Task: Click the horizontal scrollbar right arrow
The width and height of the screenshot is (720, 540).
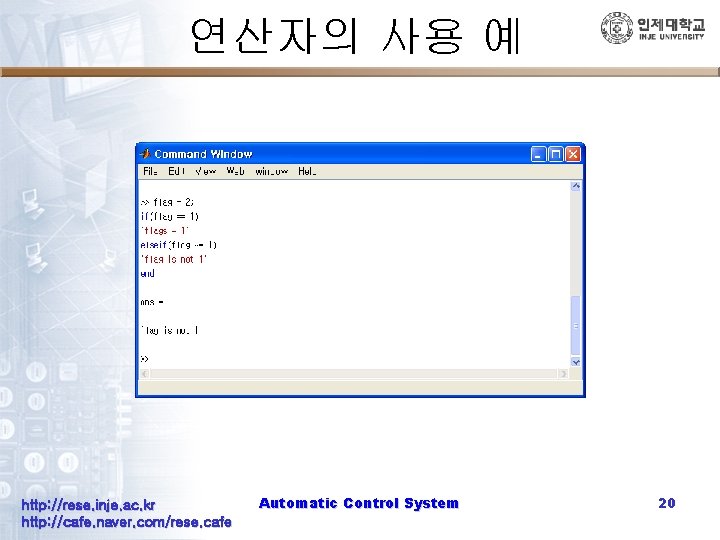Action: coord(563,374)
